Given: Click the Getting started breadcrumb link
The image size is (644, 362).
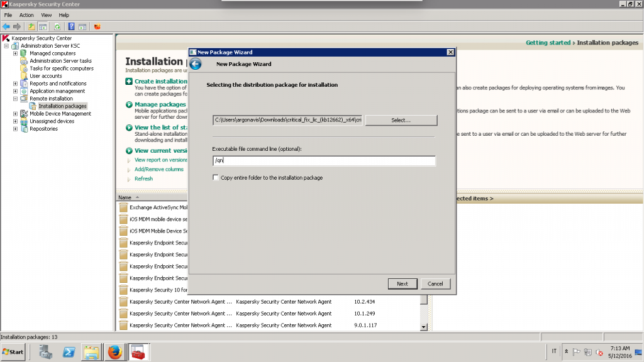Looking at the screenshot, I should click(548, 43).
